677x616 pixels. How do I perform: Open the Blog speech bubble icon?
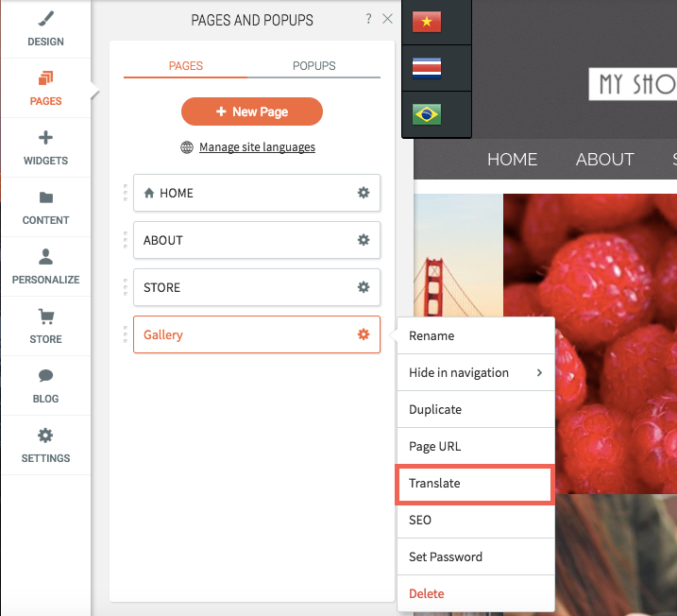point(45,375)
